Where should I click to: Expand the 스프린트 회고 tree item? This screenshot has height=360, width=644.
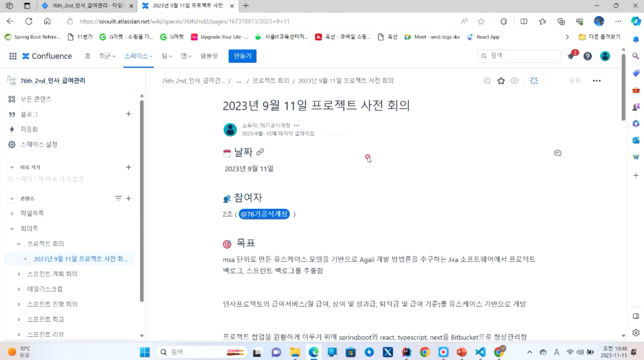click(x=19, y=319)
